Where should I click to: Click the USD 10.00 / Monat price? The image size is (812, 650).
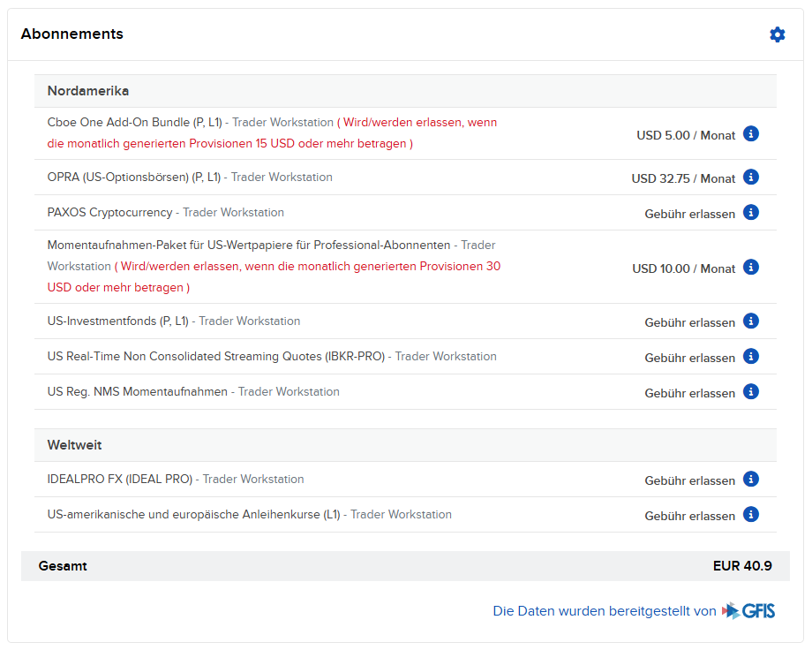pos(683,269)
